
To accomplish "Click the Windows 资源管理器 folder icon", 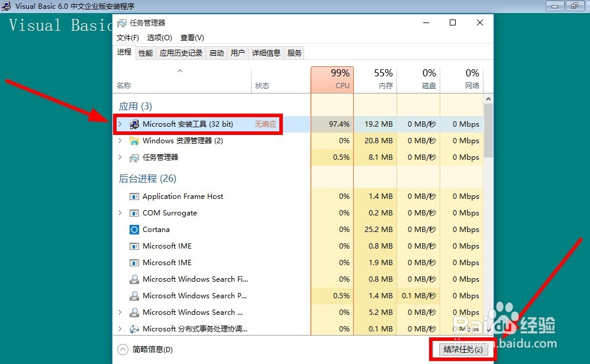I will click(x=134, y=141).
